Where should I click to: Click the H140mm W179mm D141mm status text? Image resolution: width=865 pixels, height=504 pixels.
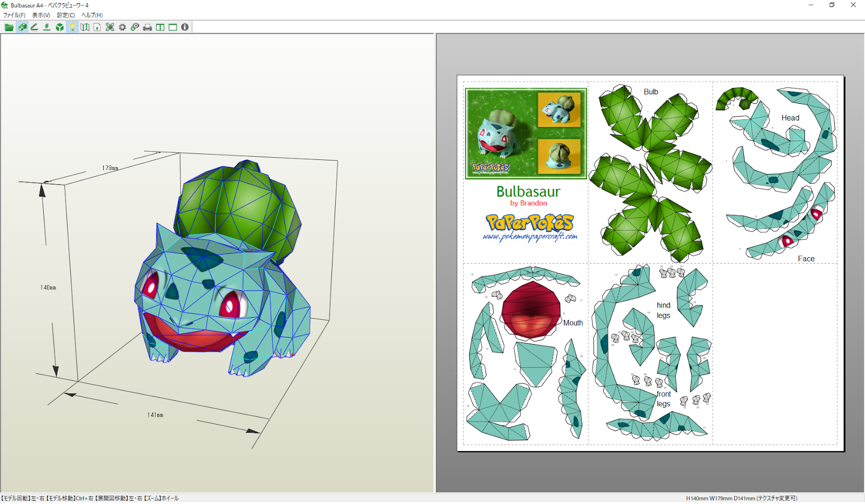[x=741, y=498]
